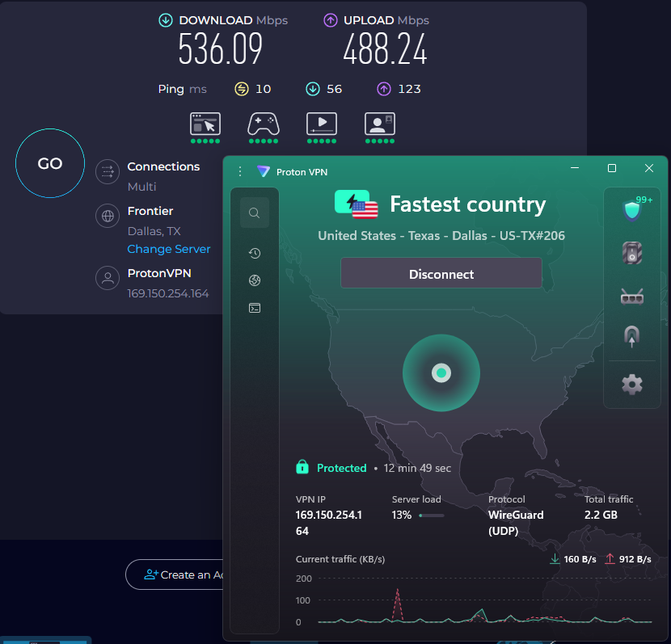Browse countries using the globe icon
The image size is (671, 644).
(254, 280)
